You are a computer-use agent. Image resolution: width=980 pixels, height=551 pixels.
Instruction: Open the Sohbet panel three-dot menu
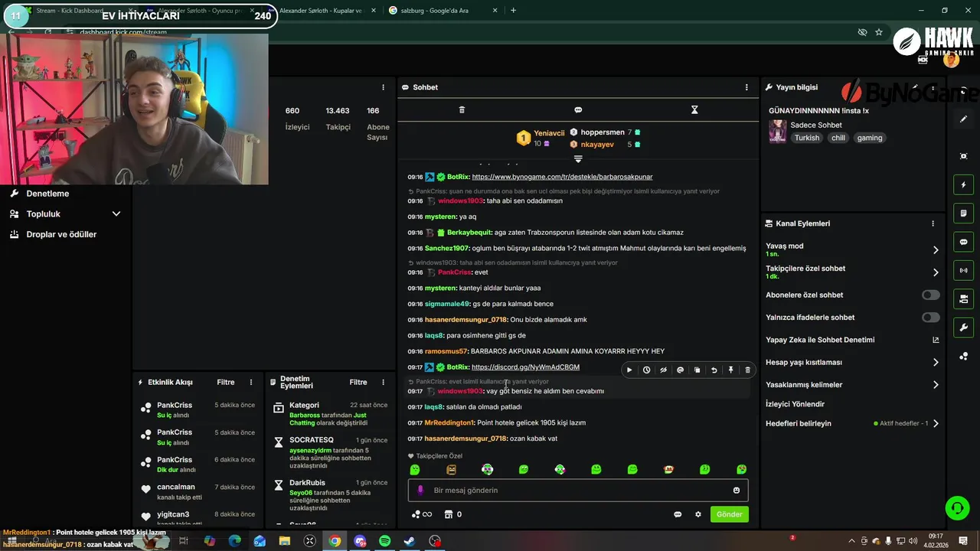746,87
